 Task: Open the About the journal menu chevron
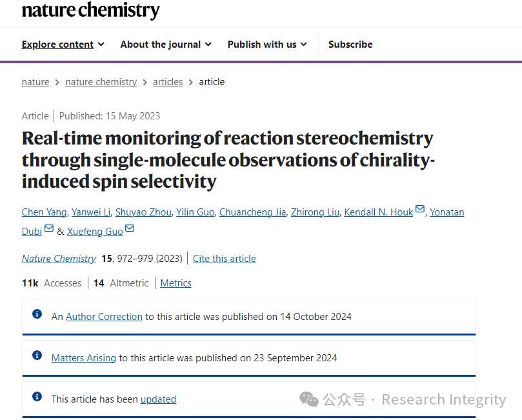(x=208, y=45)
